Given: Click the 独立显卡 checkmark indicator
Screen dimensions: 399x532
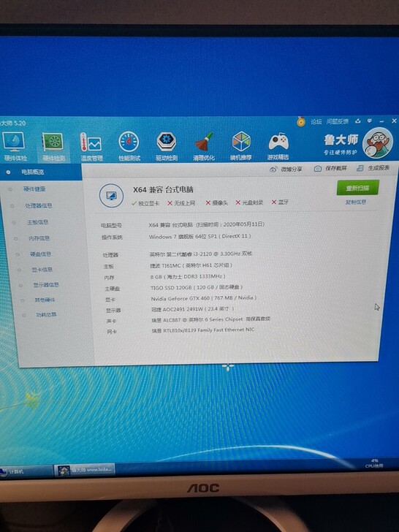Looking at the screenshot, I should (x=145, y=203).
